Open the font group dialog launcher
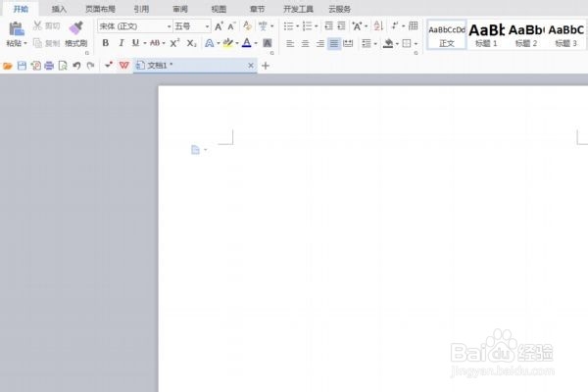Viewport: 588px width, 392px height. click(x=271, y=53)
